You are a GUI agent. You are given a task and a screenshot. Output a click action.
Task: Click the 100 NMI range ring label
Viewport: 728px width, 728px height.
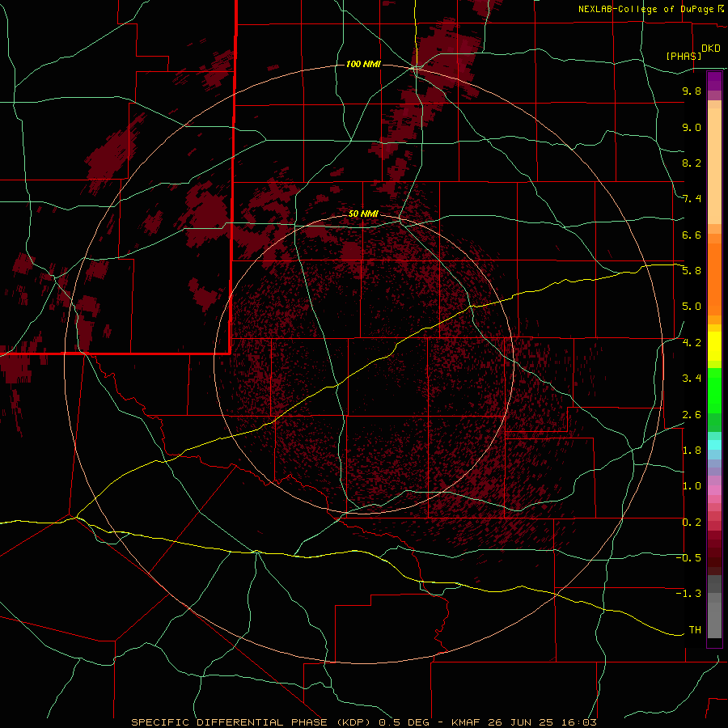click(363, 64)
